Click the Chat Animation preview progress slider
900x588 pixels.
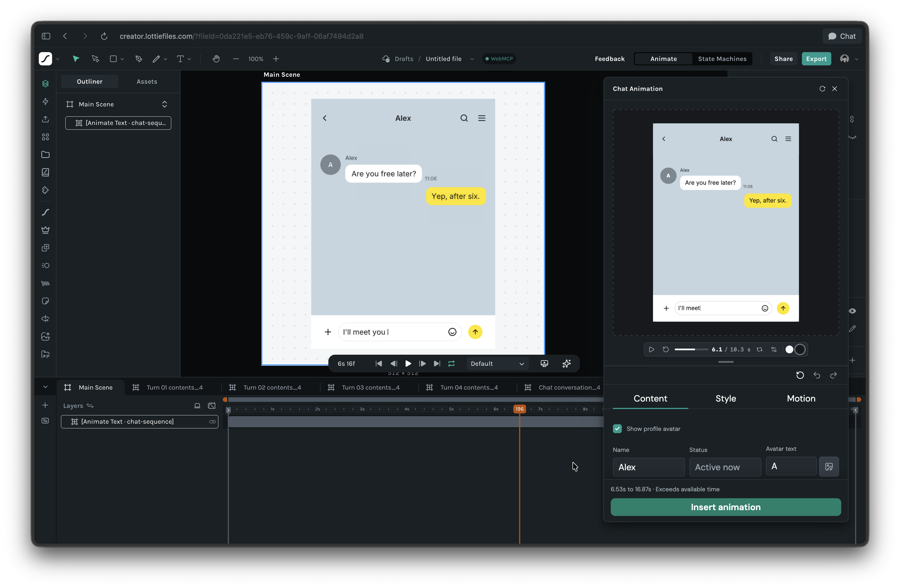(x=691, y=349)
